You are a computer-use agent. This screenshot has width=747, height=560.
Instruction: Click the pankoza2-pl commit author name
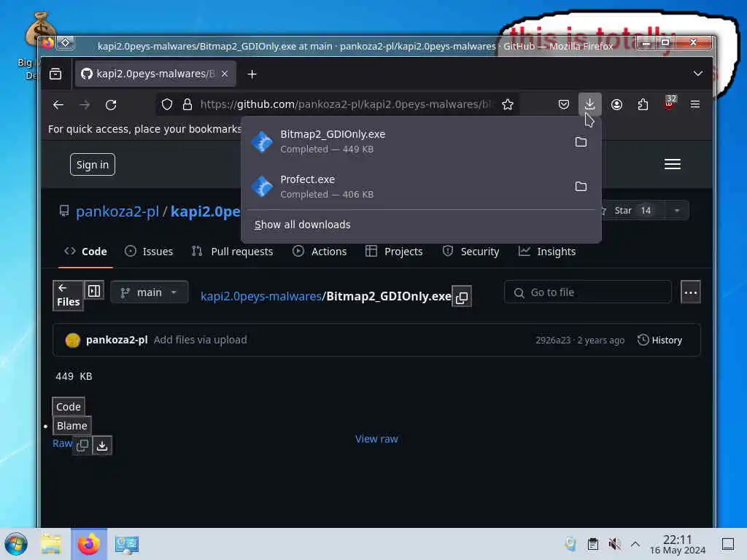click(117, 340)
